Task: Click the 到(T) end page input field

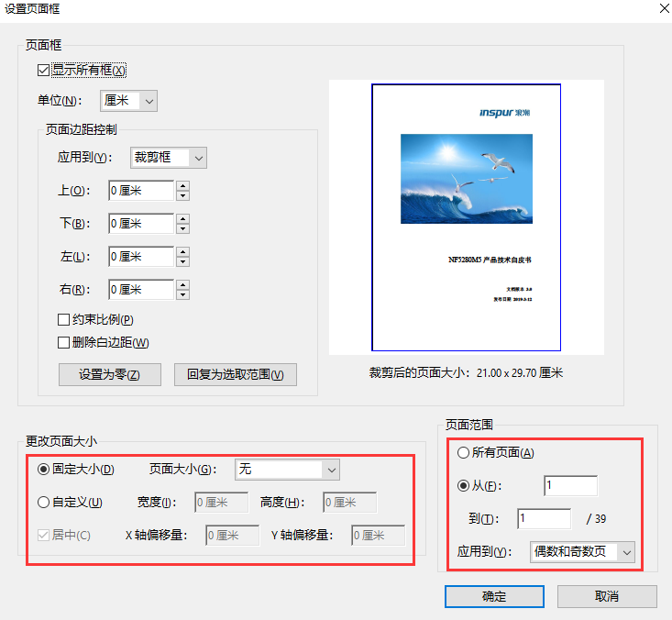Action: tap(544, 519)
